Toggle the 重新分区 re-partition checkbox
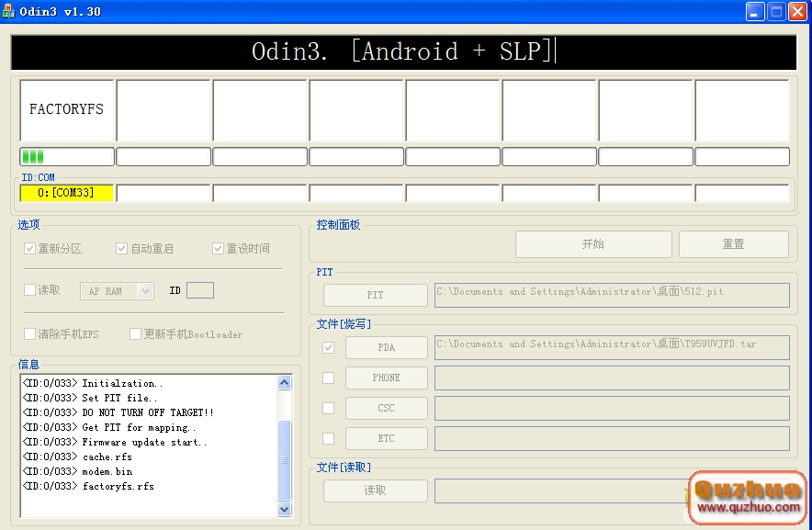The width and height of the screenshot is (812, 530). tap(30, 249)
